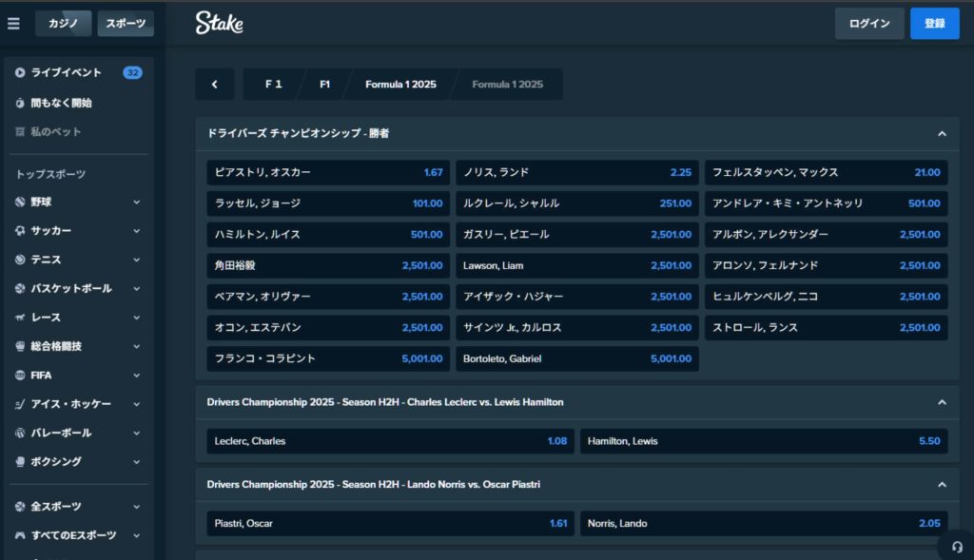Screen dimensions: 974x560
Task: Click the Stake logo
Action: (x=220, y=23)
